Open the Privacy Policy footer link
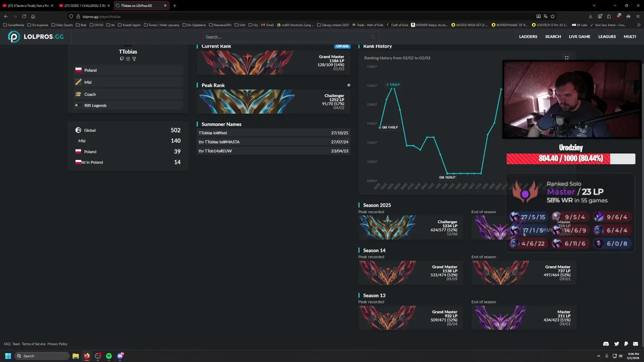Image resolution: width=644 pixels, height=362 pixels. [57, 344]
